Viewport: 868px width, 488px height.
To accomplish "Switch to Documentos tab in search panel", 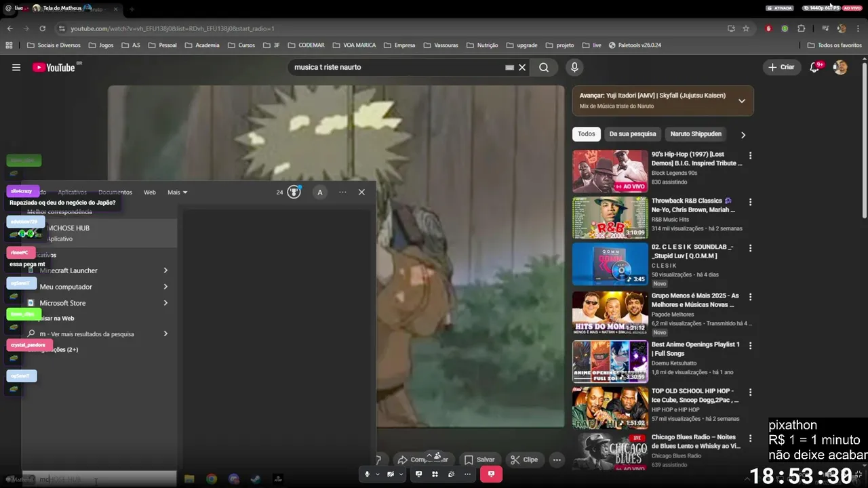I will tap(115, 192).
